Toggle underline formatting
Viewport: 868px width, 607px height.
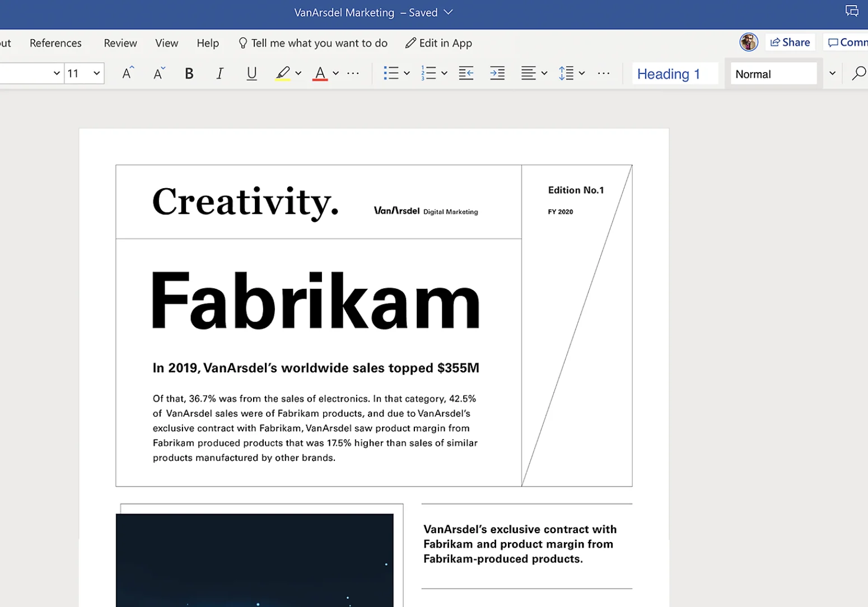tap(252, 73)
